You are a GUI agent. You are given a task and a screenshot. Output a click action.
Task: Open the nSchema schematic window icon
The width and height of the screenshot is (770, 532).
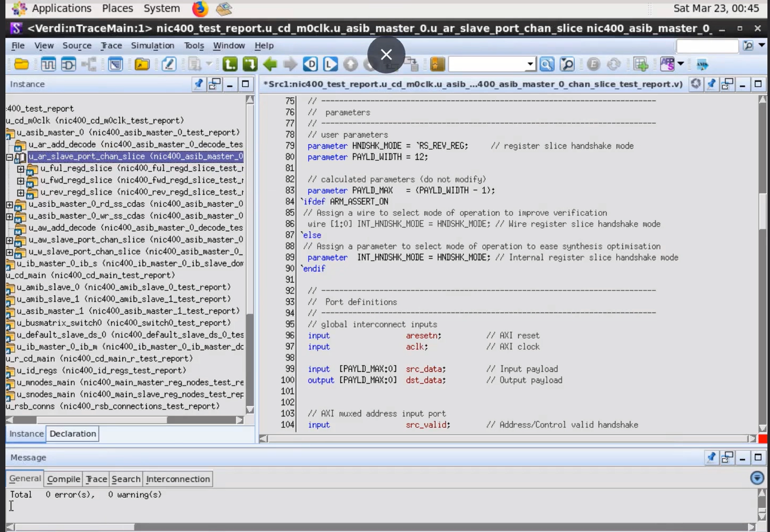[68, 64]
